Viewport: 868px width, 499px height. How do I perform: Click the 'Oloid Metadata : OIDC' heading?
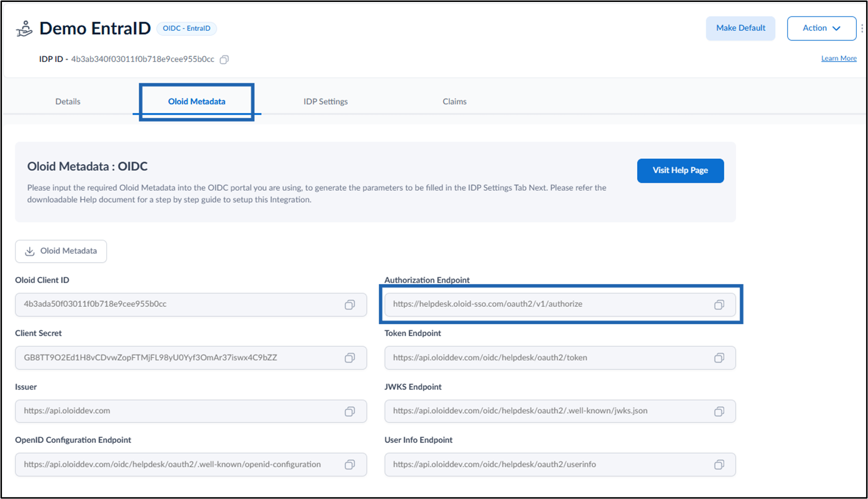pos(87,166)
